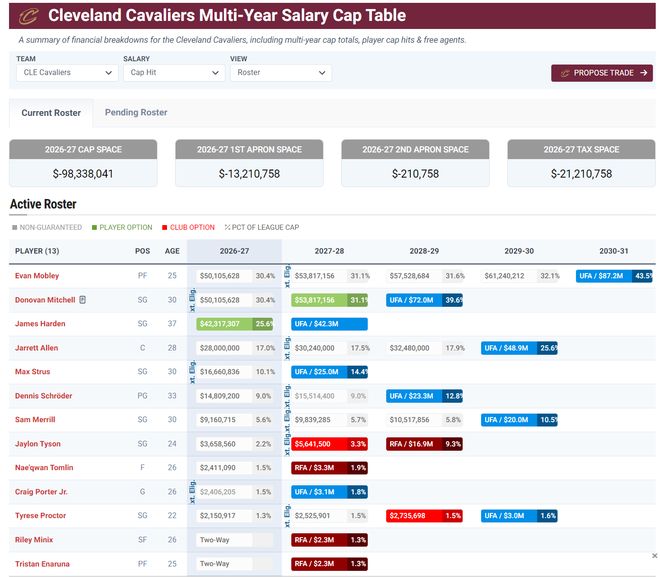The height and width of the screenshot is (577, 660).
Task: Click the close X icon at bottom right
Action: (x=655, y=556)
